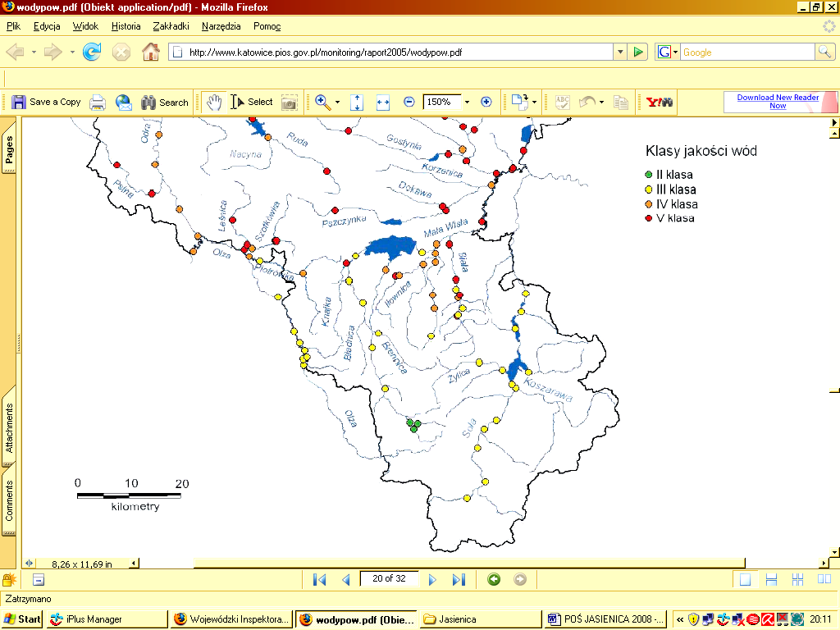This screenshot has width=840, height=630.
Task: Click the Fit Page height icon
Action: point(357,102)
